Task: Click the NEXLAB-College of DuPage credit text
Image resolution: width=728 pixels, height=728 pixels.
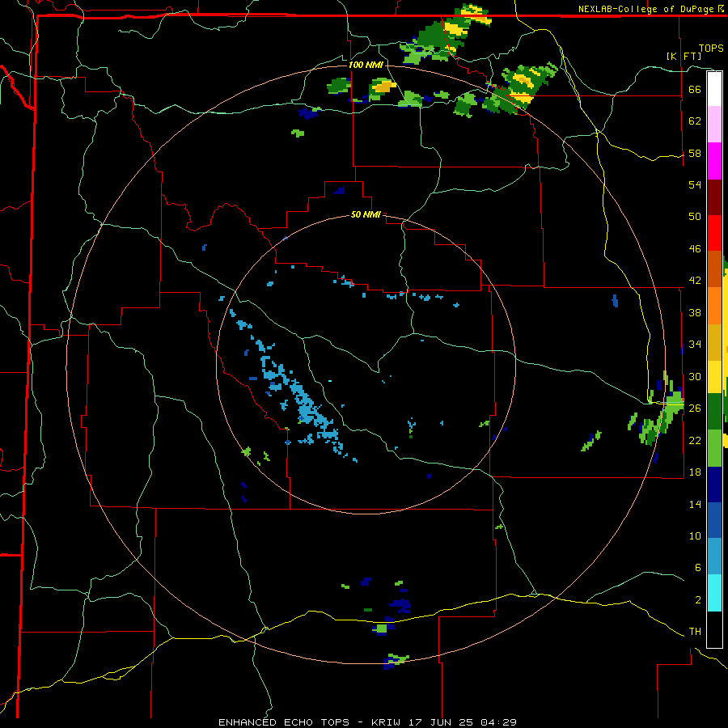Action: coord(650,9)
